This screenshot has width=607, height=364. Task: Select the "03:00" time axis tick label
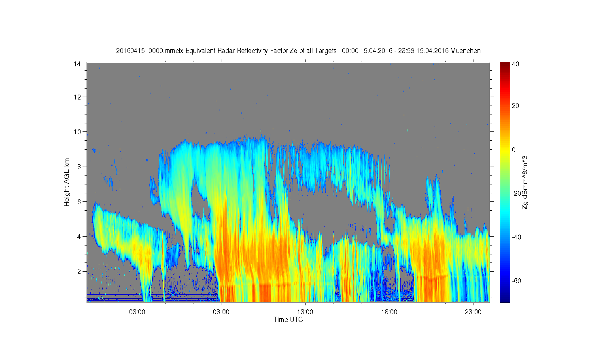pyautogui.click(x=137, y=312)
